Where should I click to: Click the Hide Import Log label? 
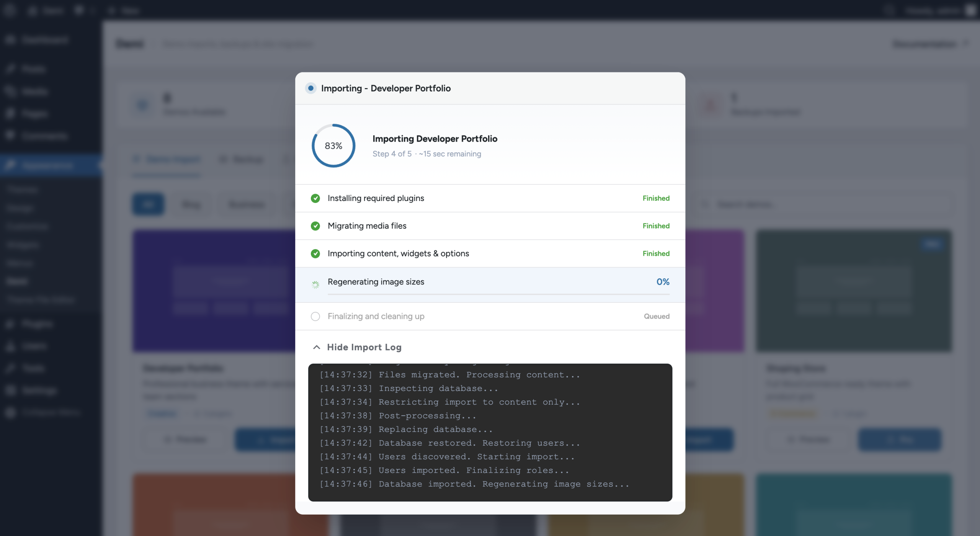[x=364, y=347]
